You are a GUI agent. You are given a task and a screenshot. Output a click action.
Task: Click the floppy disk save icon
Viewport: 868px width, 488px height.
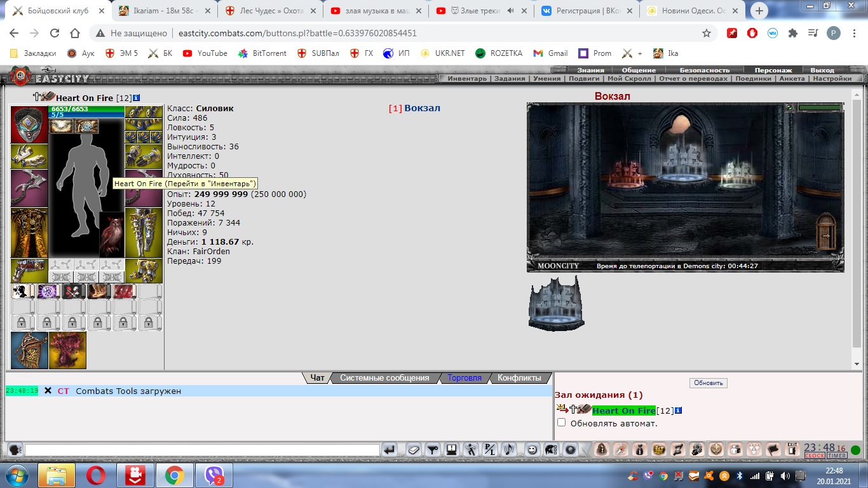click(451, 450)
